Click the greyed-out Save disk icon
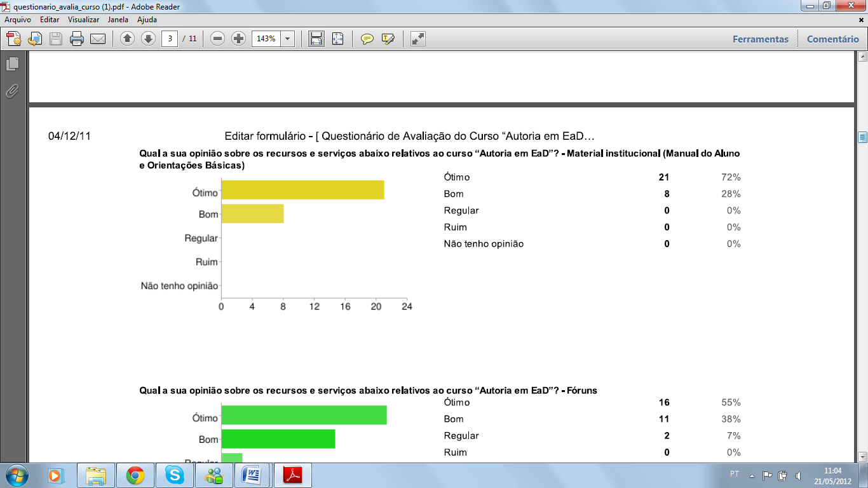Screen dimensions: 868x488 pyautogui.click(x=56, y=39)
